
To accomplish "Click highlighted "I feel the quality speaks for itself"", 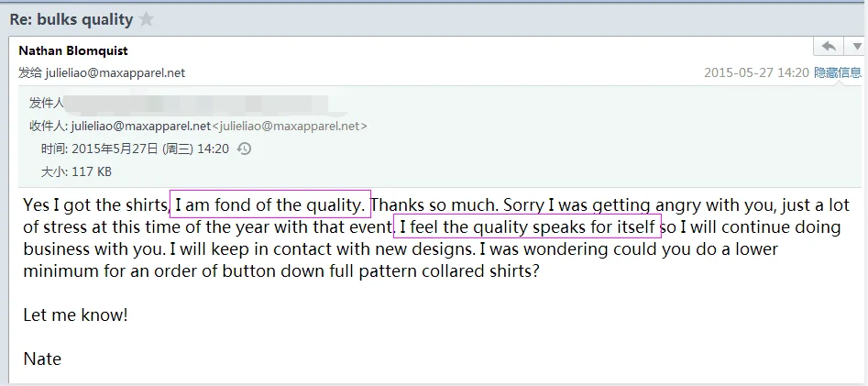I will pyautogui.click(x=527, y=226).
